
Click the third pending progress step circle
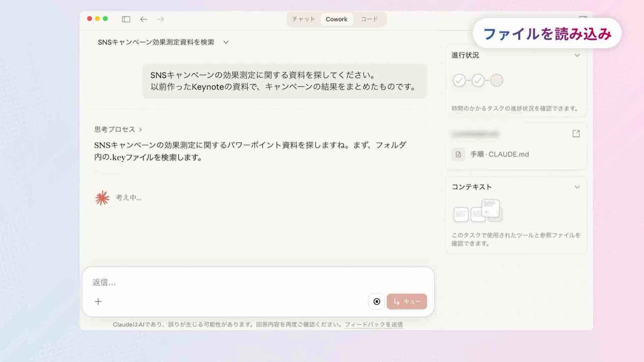496,80
